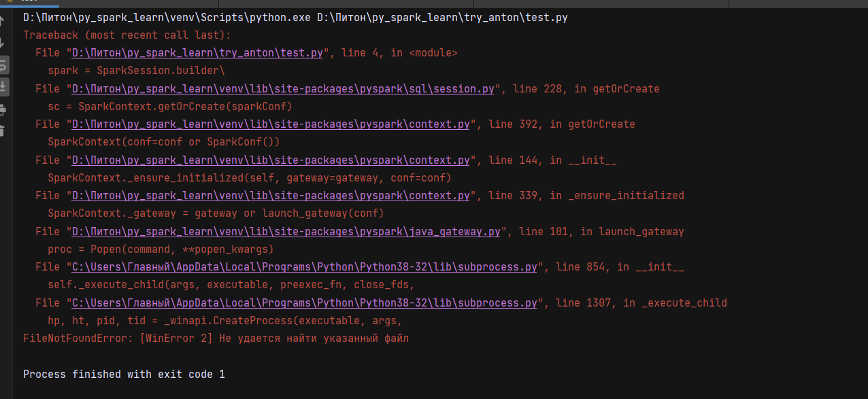Click 'SparkContext(conf=conf or SparkConf())' line
This screenshot has width=868, height=399.
pos(164,142)
